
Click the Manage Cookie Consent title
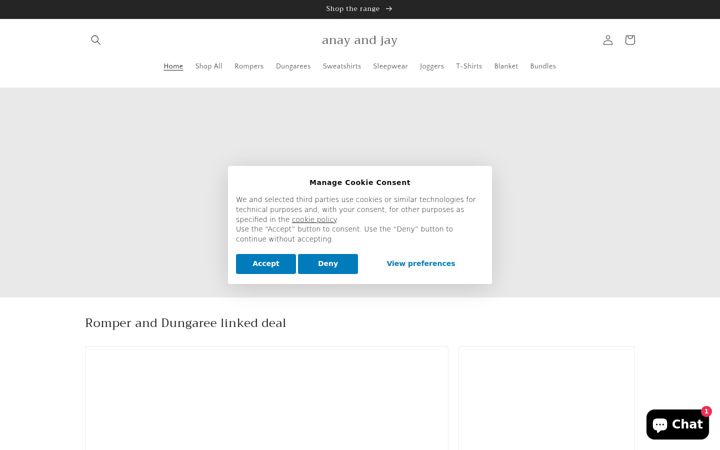tap(360, 182)
